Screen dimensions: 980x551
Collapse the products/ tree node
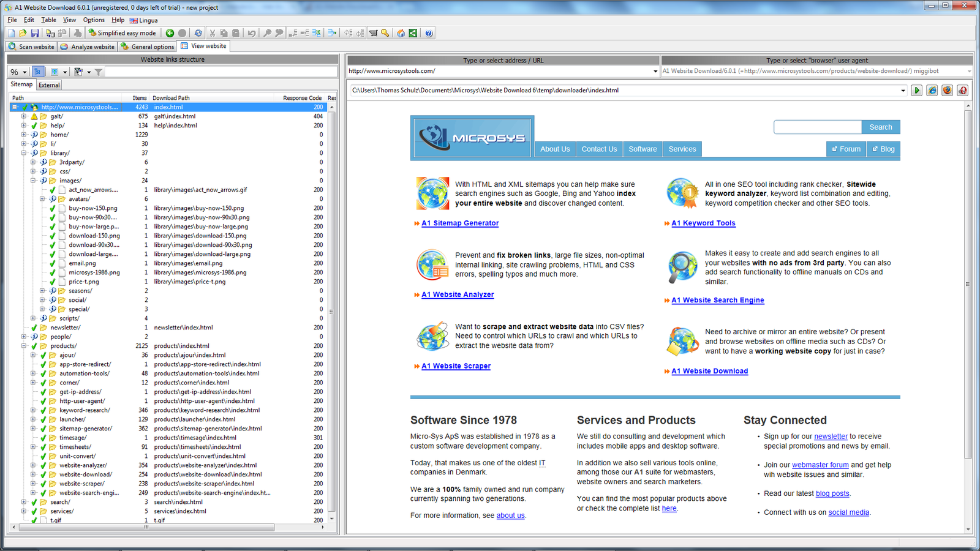tap(24, 346)
